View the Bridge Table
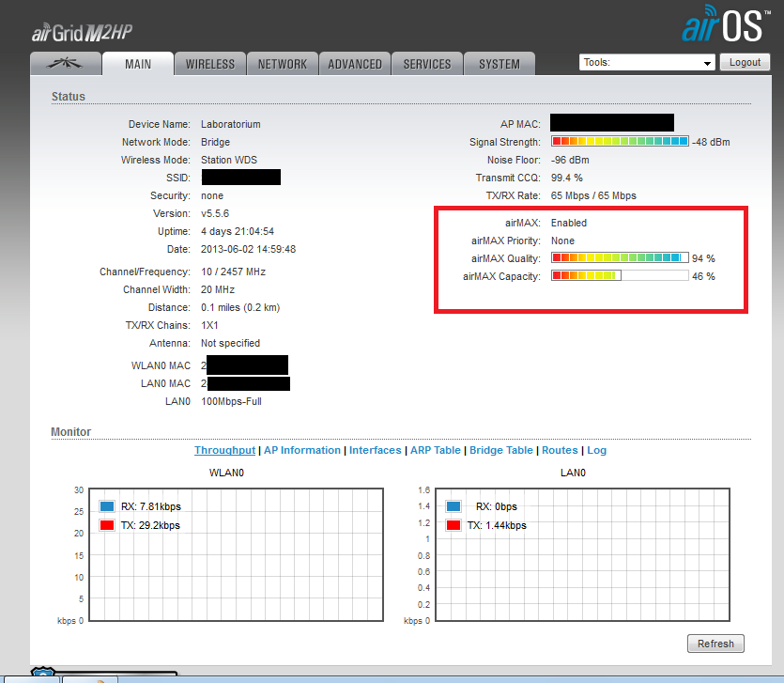Image resolution: width=784 pixels, height=683 pixels. pyautogui.click(x=500, y=450)
